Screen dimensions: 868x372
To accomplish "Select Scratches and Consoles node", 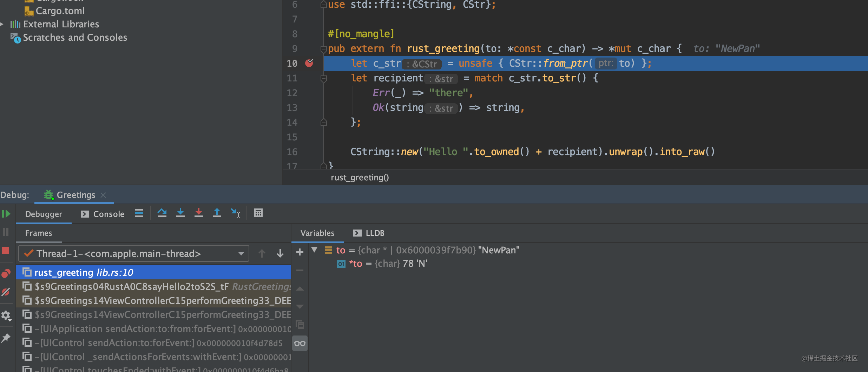I will (x=69, y=38).
